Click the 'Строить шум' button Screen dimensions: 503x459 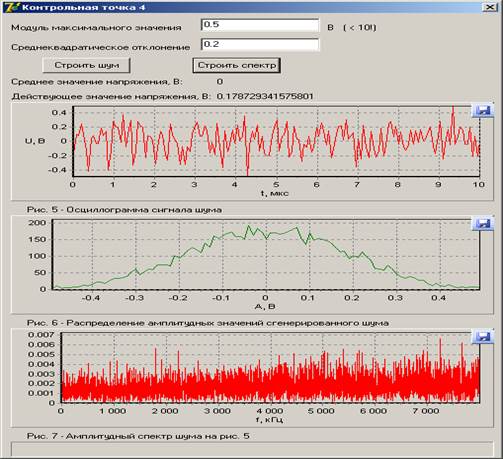pos(86,65)
